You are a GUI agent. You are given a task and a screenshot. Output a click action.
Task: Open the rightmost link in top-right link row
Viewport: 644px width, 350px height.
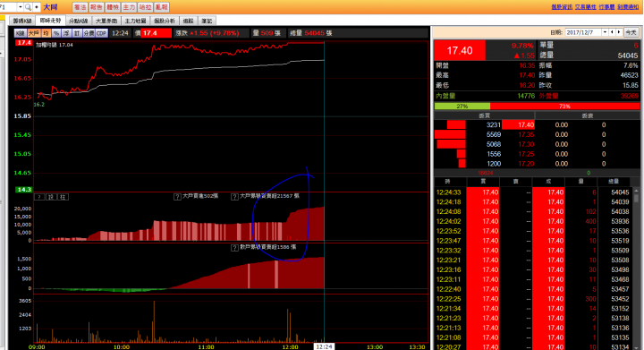click(628, 7)
